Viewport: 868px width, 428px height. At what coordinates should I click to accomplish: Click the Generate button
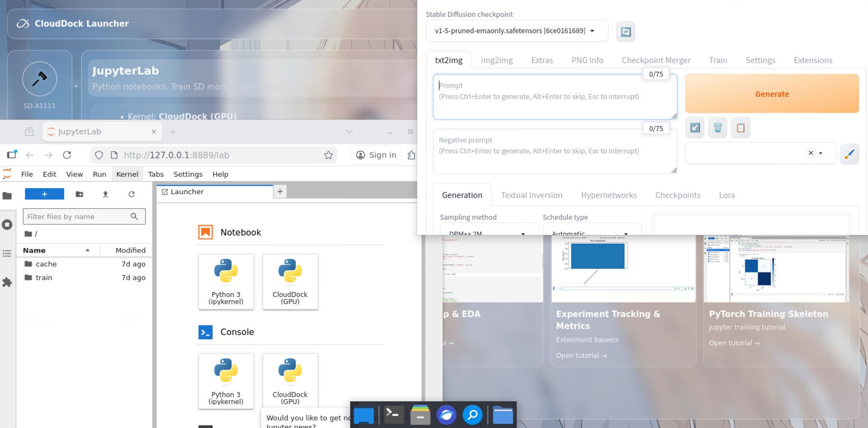(772, 94)
